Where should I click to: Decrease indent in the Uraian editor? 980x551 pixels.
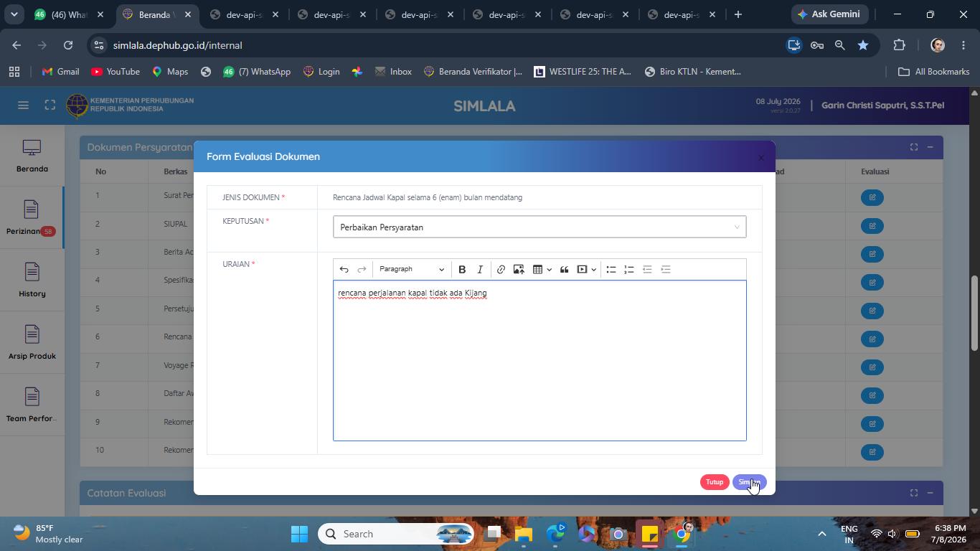(x=647, y=270)
